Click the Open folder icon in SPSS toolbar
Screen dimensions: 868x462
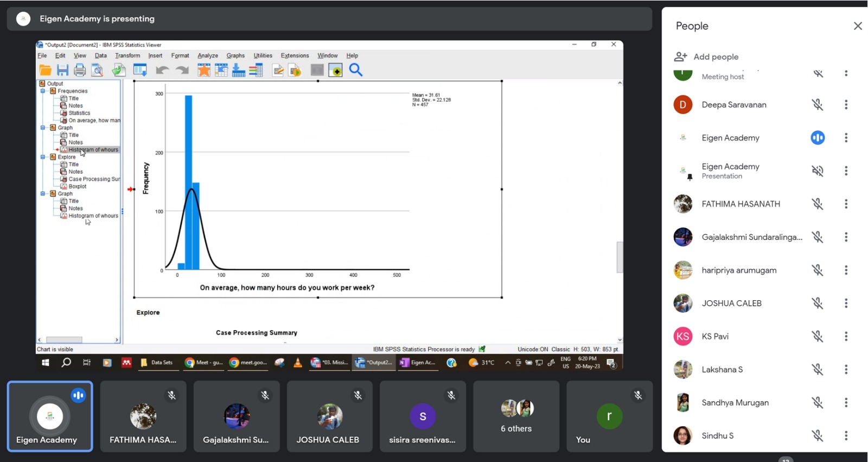pyautogui.click(x=46, y=70)
